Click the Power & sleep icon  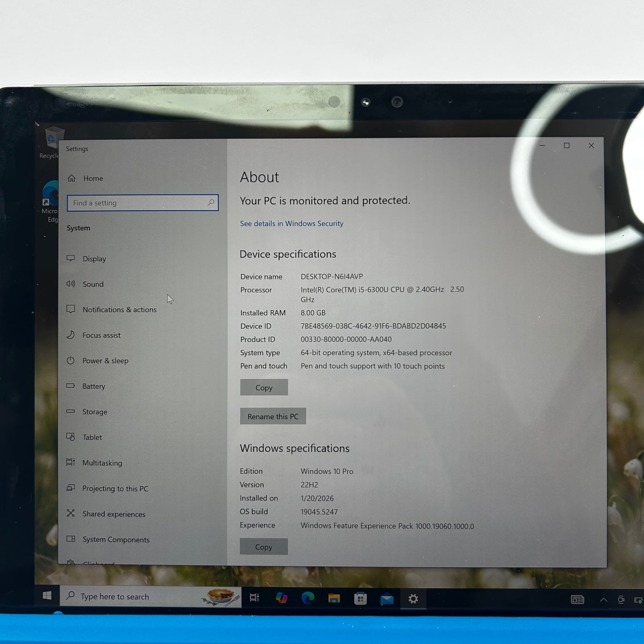[x=71, y=361]
